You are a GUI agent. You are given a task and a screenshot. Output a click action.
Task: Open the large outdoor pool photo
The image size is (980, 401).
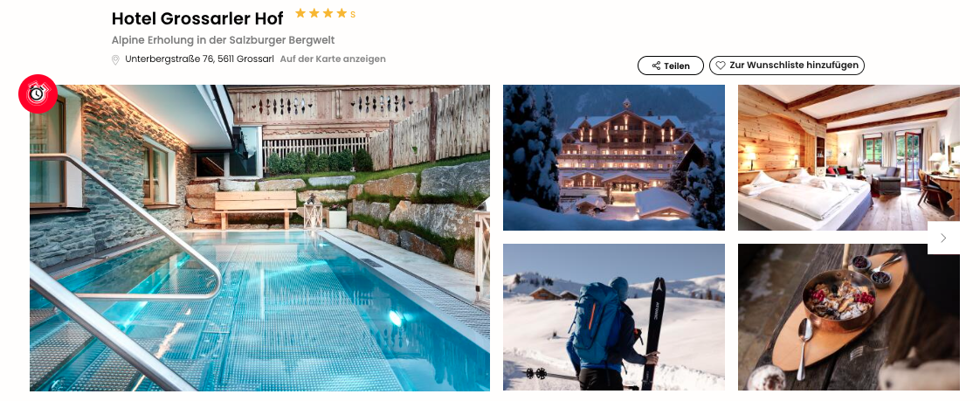[259, 238]
